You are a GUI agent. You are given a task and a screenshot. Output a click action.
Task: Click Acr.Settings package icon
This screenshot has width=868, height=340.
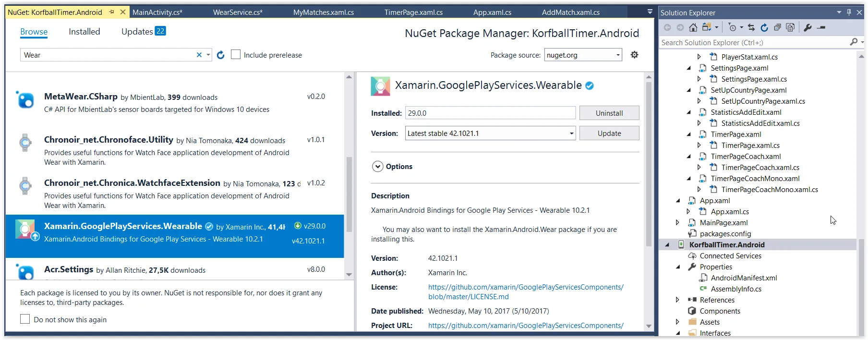tap(25, 272)
